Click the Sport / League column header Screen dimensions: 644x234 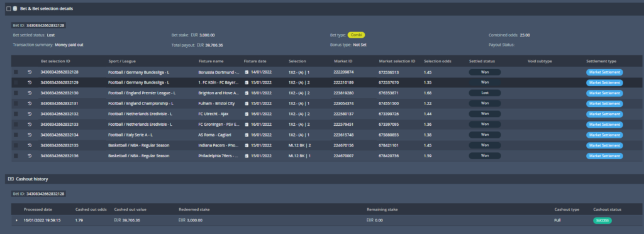click(122, 61)
